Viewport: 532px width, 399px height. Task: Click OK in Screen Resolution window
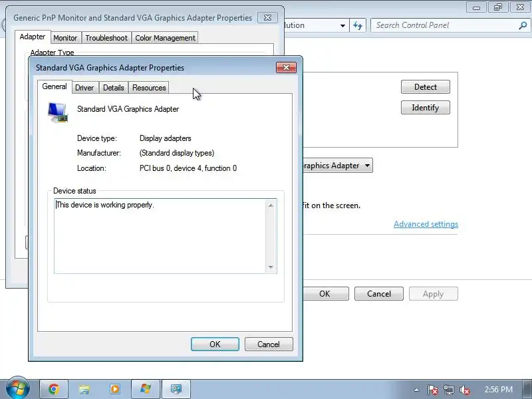pos(325,293)
